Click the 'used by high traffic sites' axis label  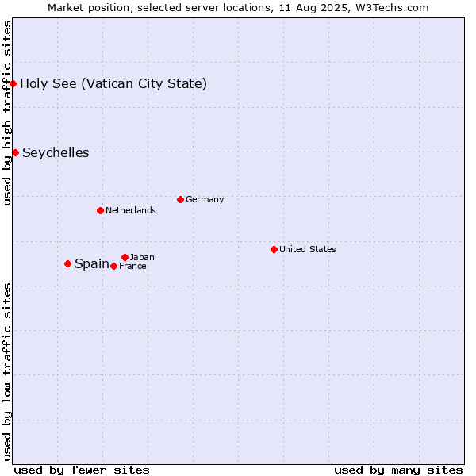coord(6,113)
